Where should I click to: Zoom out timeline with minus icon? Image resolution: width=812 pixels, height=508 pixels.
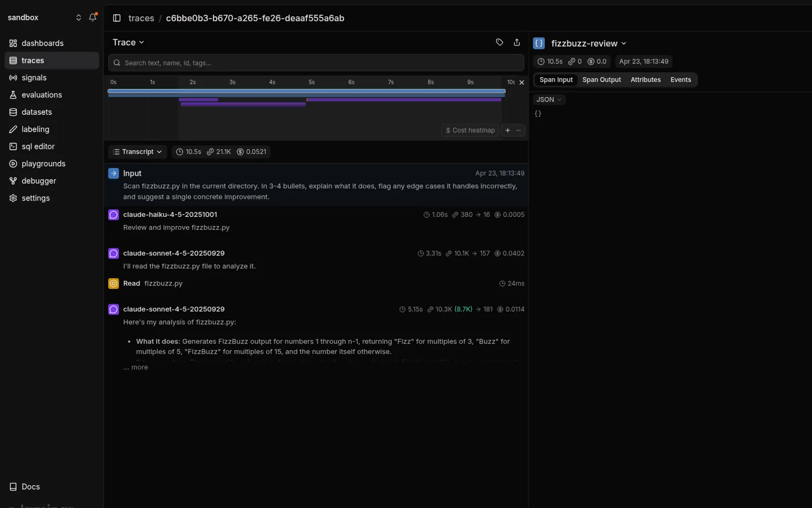pos(518,131)
